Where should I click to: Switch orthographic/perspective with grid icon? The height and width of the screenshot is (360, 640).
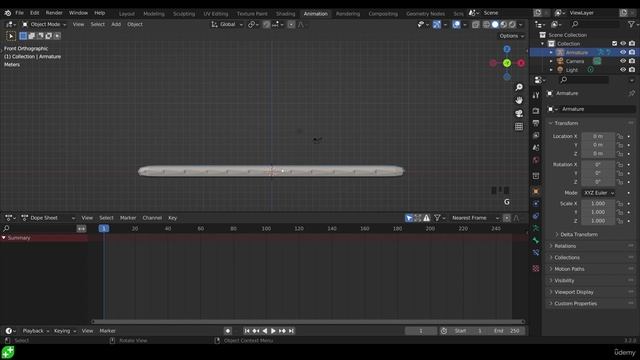[519, 127]
